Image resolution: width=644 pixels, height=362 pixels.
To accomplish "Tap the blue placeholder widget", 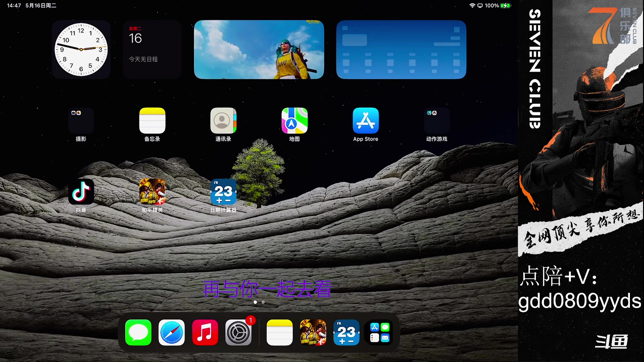I will 401,50.
